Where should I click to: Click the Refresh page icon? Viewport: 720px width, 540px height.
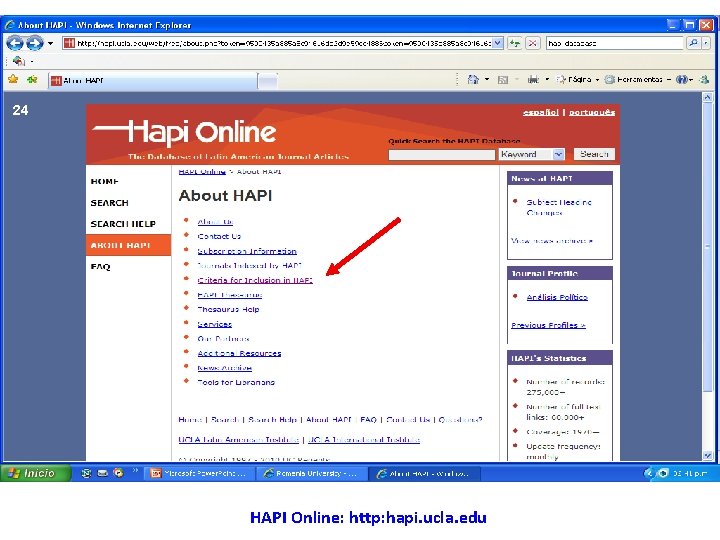tap(514, 43)
